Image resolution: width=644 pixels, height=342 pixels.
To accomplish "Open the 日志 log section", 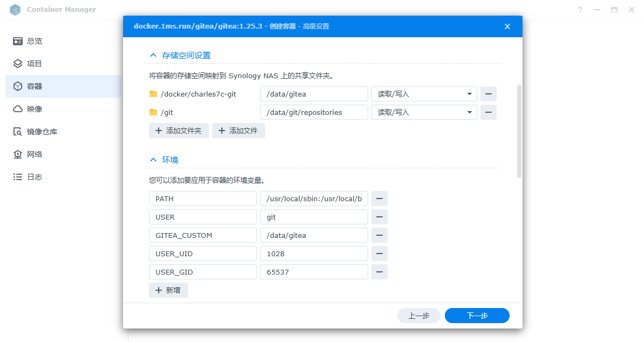I will pyautogui.click(x=34, y=177).
